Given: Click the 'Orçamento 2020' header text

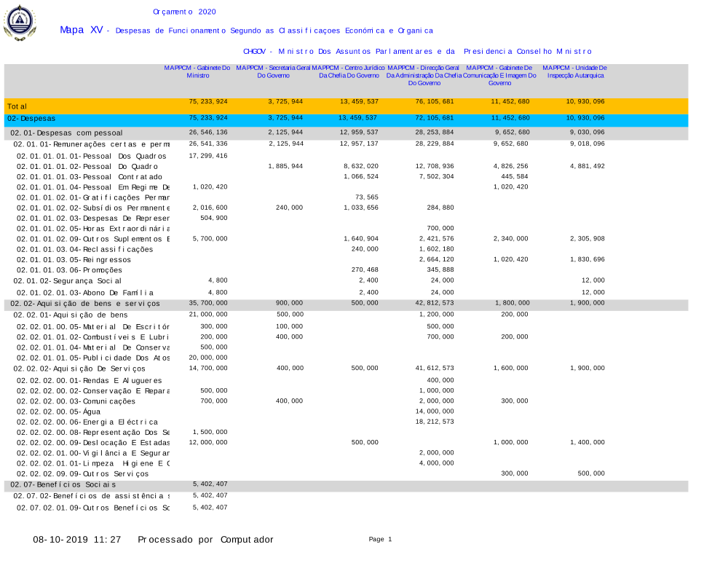Looking at the screenshot, I should 184,12.
